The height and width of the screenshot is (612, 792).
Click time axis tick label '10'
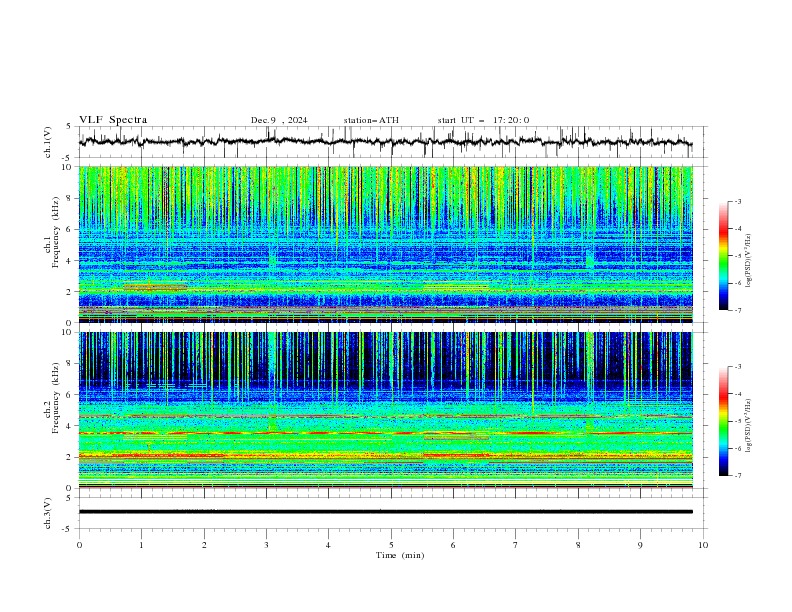pos(703,545)
